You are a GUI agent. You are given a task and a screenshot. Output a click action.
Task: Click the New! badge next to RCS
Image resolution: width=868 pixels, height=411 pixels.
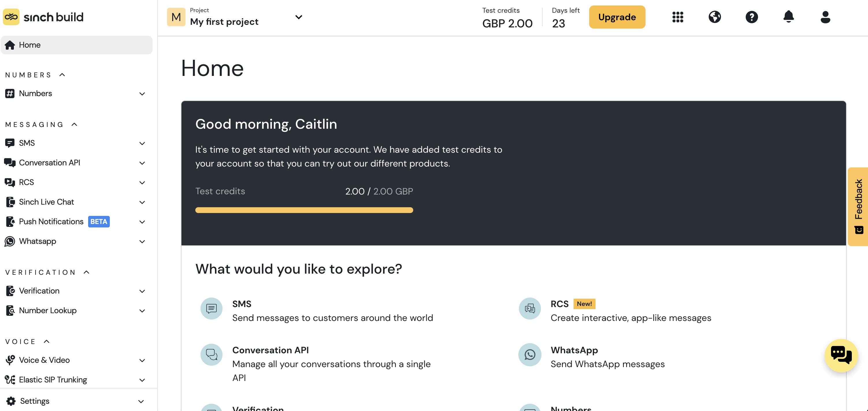pyautogui.click(x=584, y=304)
